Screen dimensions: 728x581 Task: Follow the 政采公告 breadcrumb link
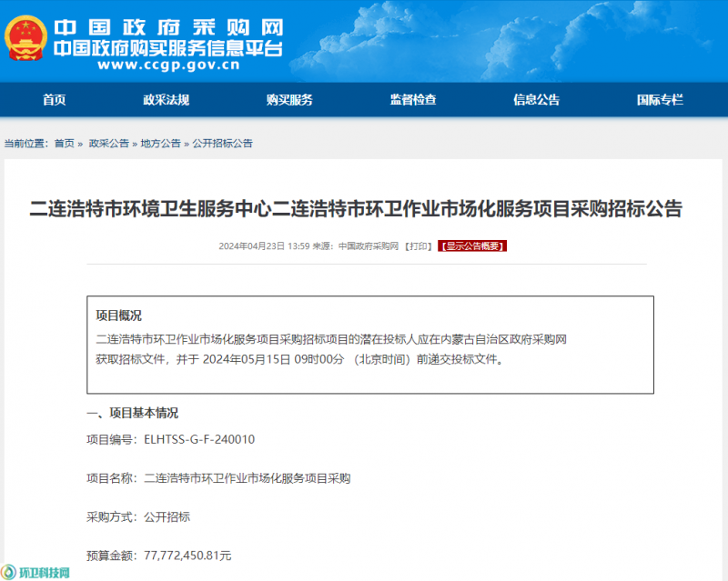point(108,144)
